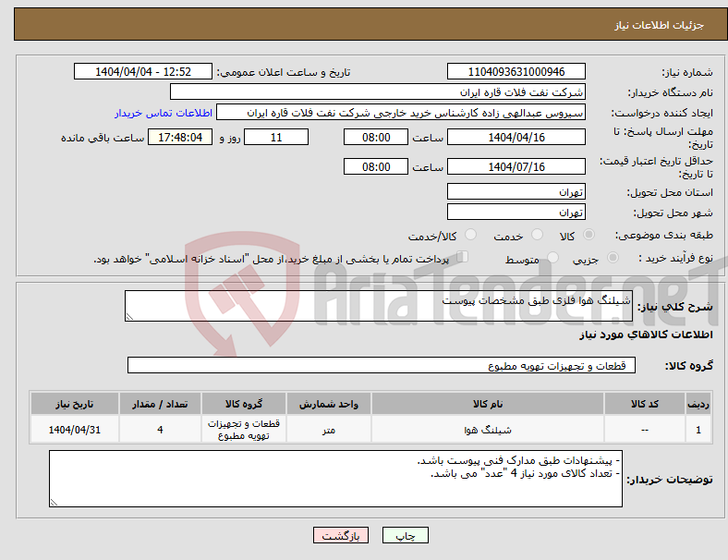Click the گروه کالا column header

[244, 404]
